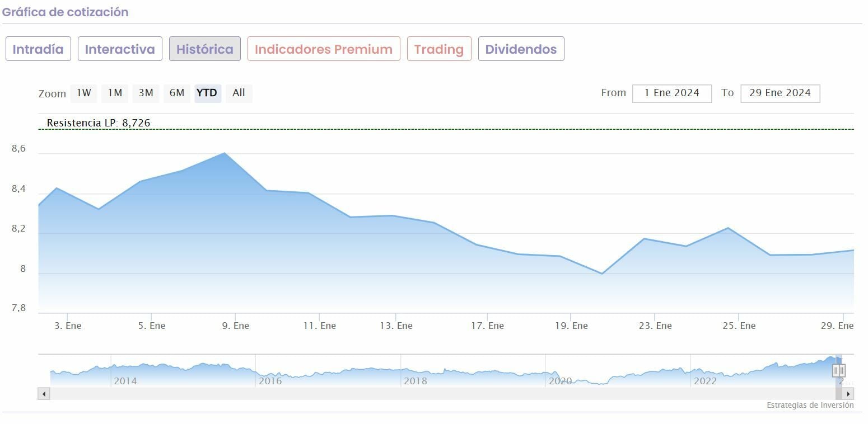
Task: Choose the 1M zoom range
Action: [115, 93]
